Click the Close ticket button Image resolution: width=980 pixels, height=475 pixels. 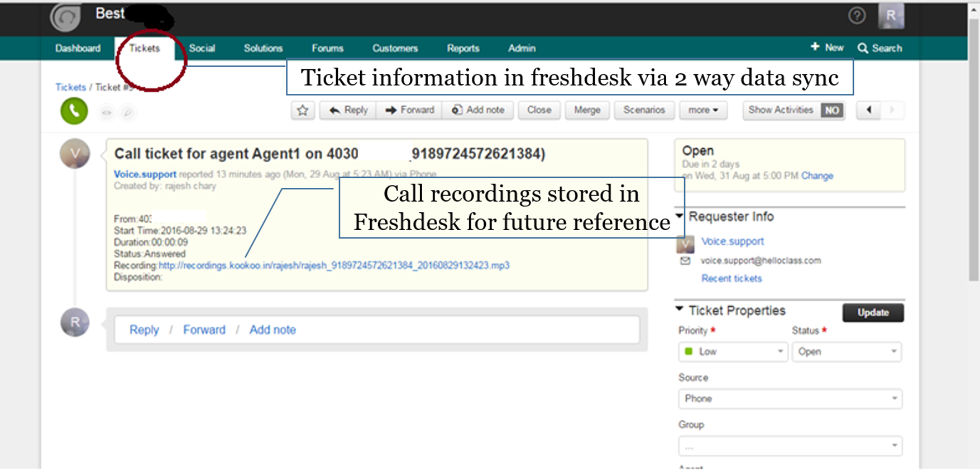pyautogui.click(x=539, y=110)
